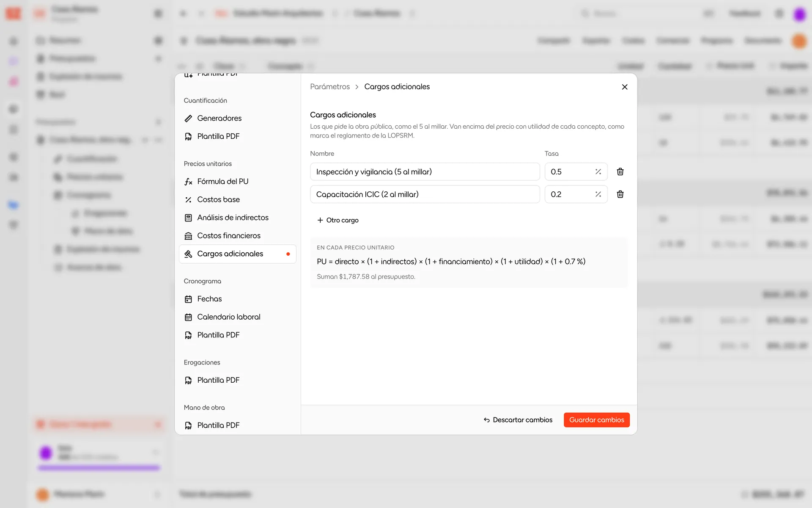Open Costos financieros section
This screenshot has height=508, width=812.
[238, 235]
